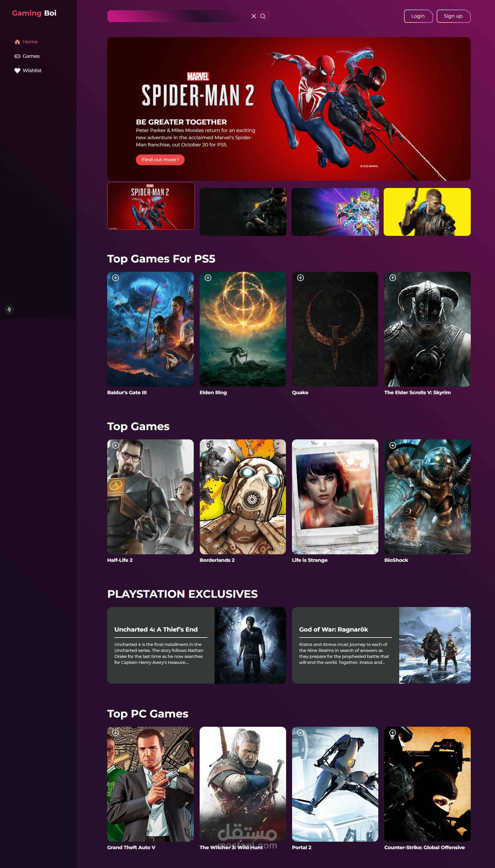Select the yellow Cyberpunk carousel thumbnail
495x868 pixels.
(427, 212)
